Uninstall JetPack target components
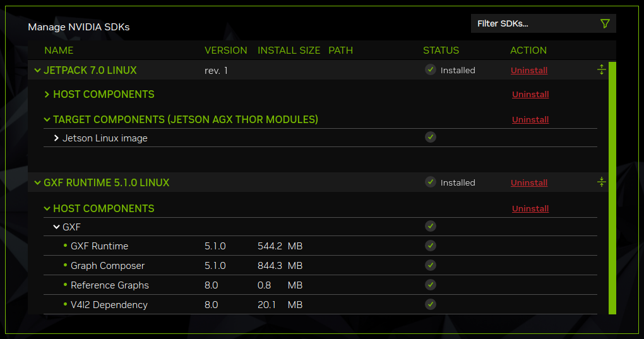644x339 pixels. [x=530, y=120]
